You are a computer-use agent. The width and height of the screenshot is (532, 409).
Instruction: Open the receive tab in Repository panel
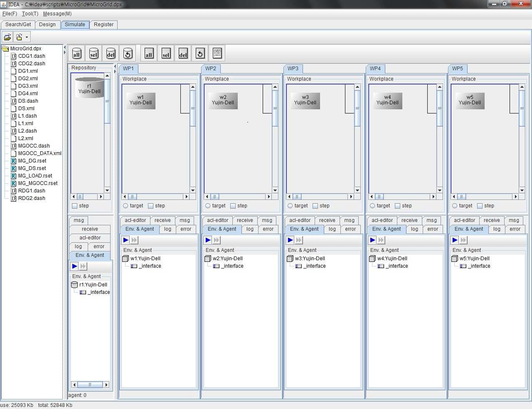(90, 229)
